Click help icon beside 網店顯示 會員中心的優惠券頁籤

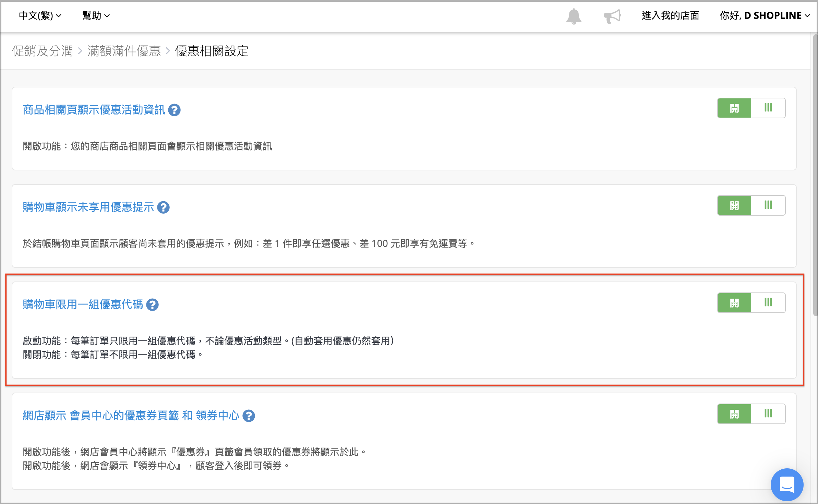point(249,416)
